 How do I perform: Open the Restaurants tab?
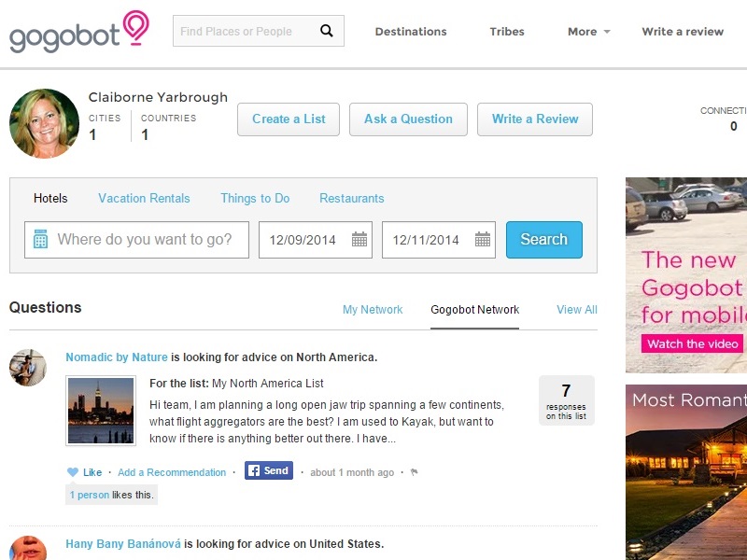351,198
